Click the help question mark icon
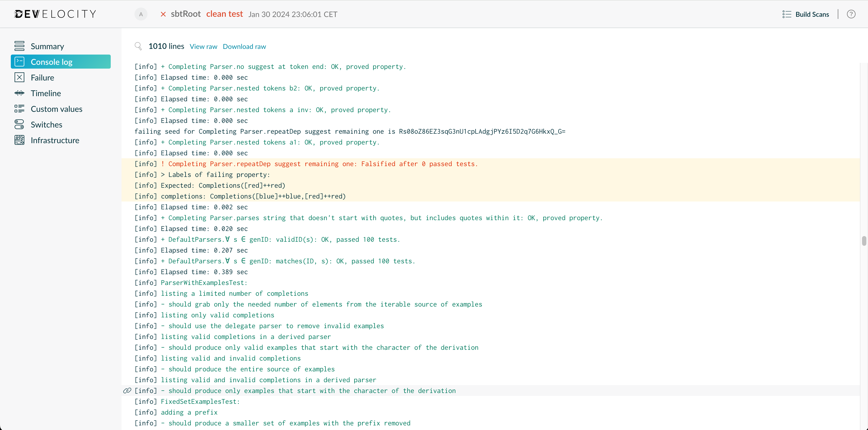 click(x=852, y=14)
